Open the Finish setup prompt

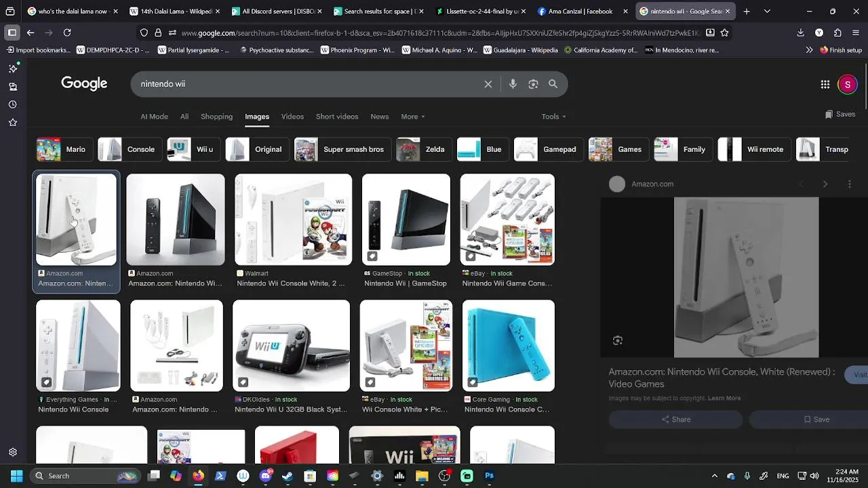pyautogui.click(x=841, y=50)
